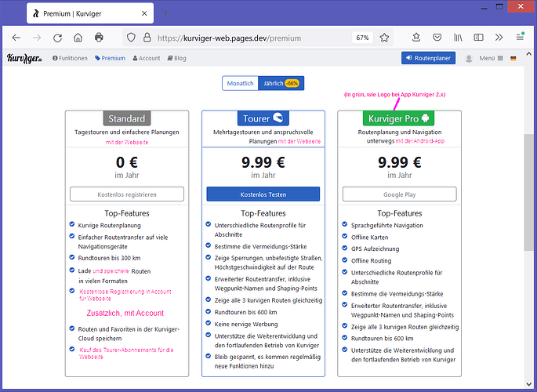The width and height of the screenshot is (537, 392).
Task: Open the Funktionen nav item
Action: click(x=70, y=58)
